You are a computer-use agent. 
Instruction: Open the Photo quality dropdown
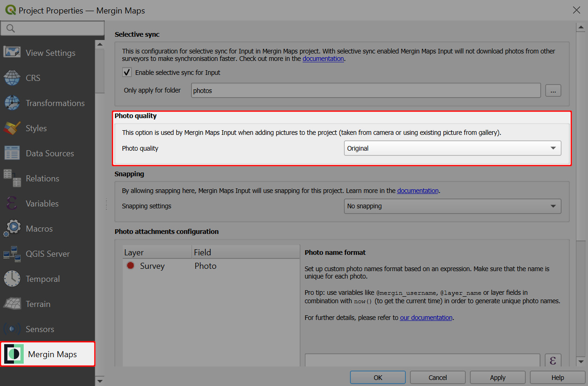click(452, 148)
